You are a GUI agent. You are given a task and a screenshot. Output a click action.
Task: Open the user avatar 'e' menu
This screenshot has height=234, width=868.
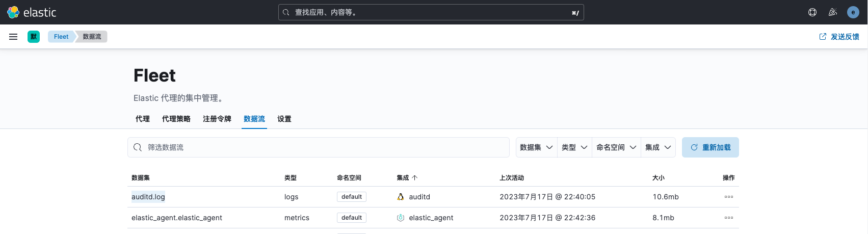(853, 12)
